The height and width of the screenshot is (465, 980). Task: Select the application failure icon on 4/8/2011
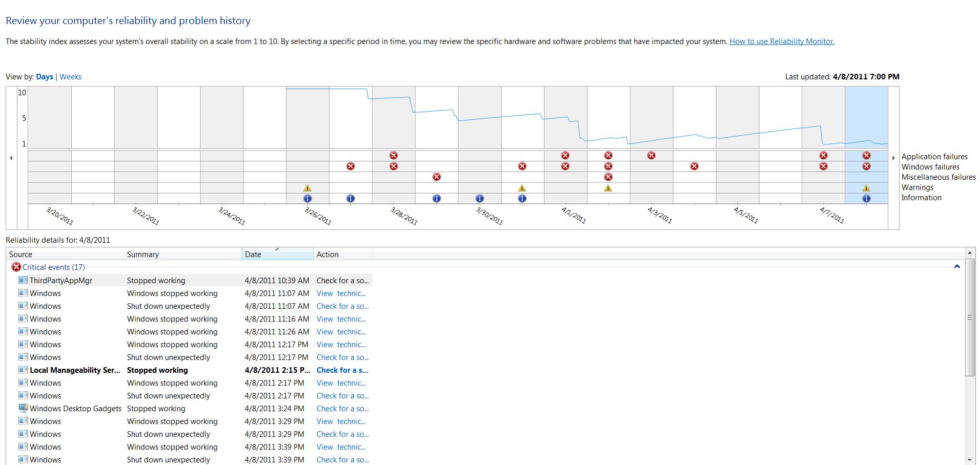[866, 155]
